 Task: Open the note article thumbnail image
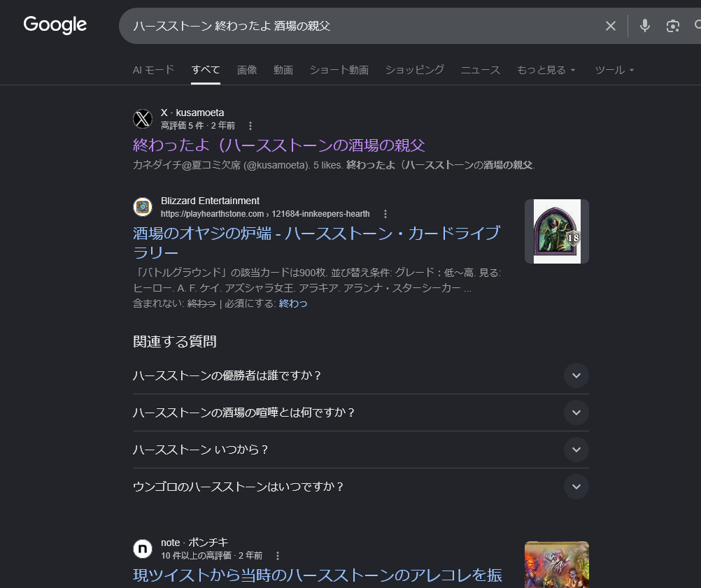tap(557, 565)
